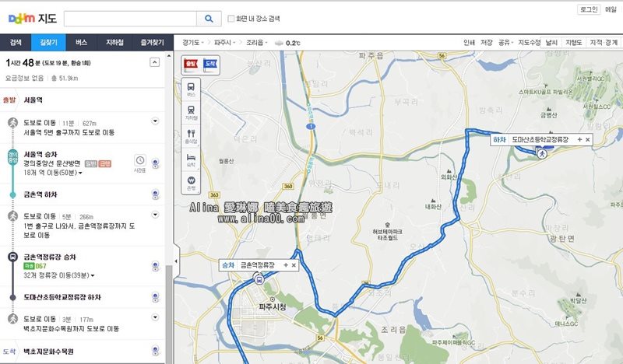Click roadview pin icon beside 금촌역 하차
The width and height of the screenshot is (623, 364).
point(155,194)
